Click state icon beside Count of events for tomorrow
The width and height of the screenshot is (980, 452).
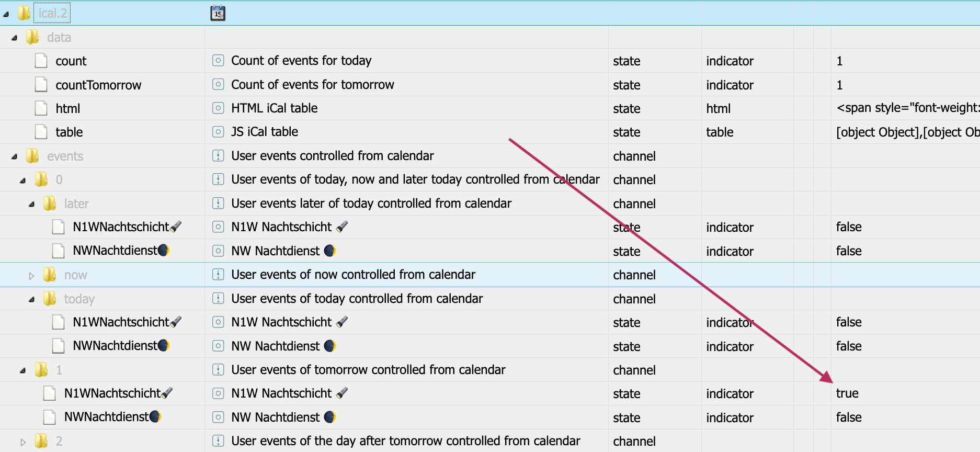click(218, 84)
